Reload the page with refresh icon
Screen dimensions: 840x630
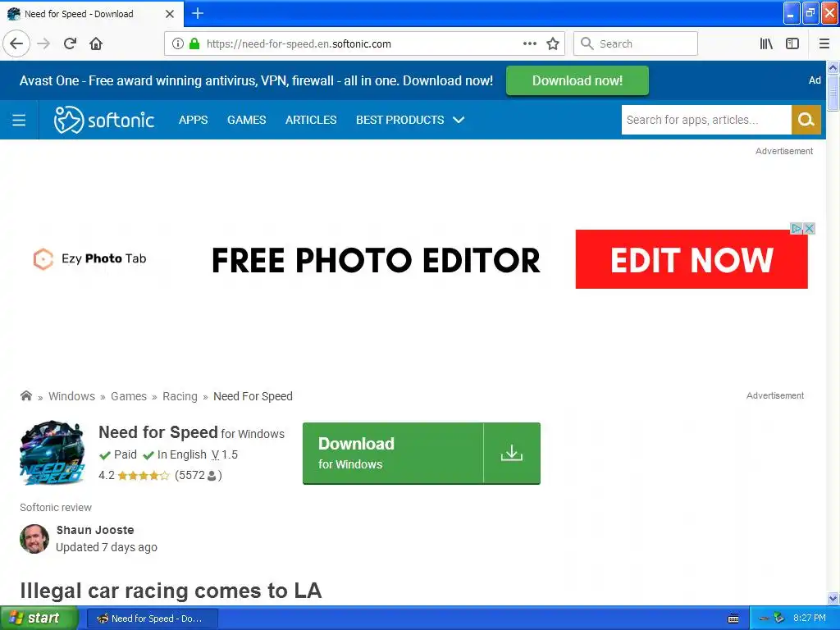point(70,43)
